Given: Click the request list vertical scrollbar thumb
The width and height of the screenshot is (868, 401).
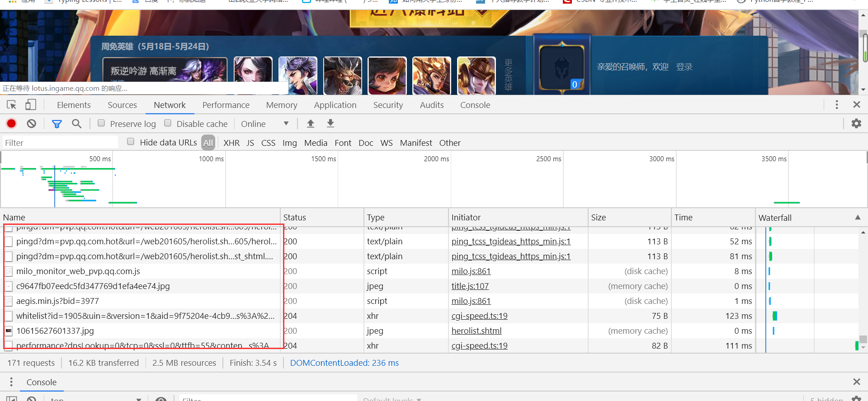Looking at the screenshot, I should 863,339.
